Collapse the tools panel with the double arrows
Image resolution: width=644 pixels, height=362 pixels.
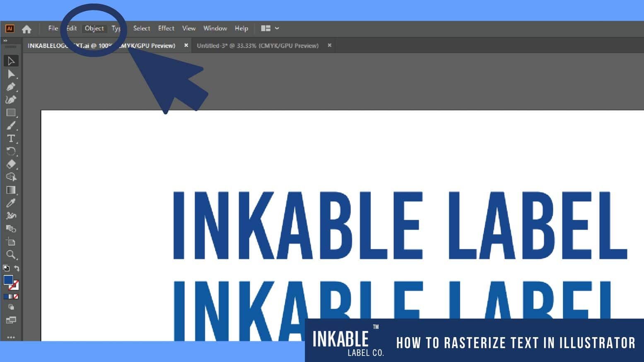pyautogui.click(x=6, y=40)
